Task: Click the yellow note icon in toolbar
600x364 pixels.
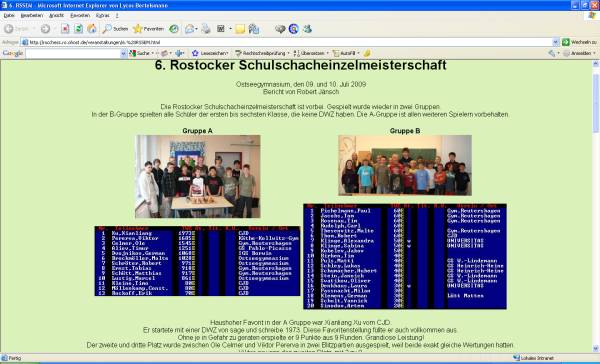Action: (240, 29)
